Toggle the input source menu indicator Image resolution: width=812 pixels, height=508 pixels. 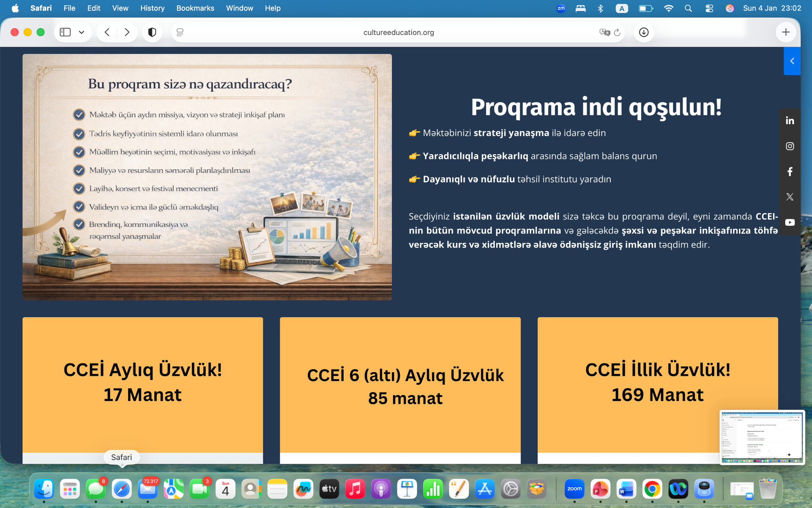(622, 8)
